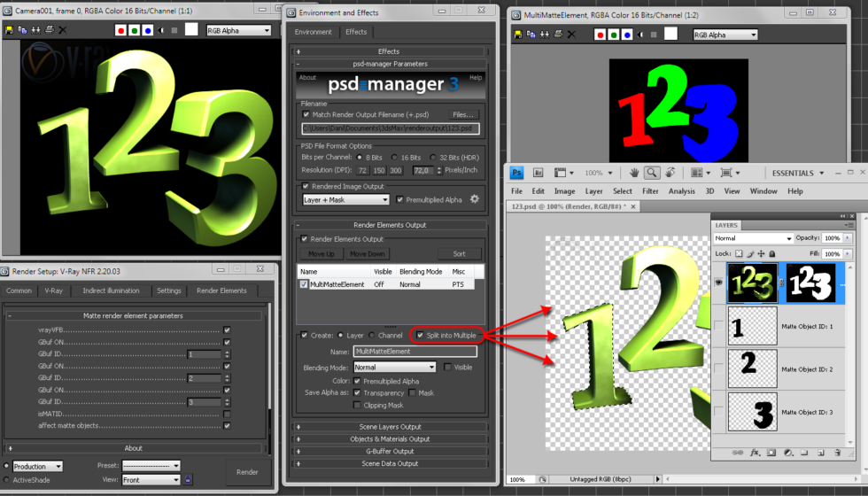This screenshot has width=868, height=496.
Task: Clone frame window icon in Camera001 window
Action: pyautogui.click(x=35, y=30)
